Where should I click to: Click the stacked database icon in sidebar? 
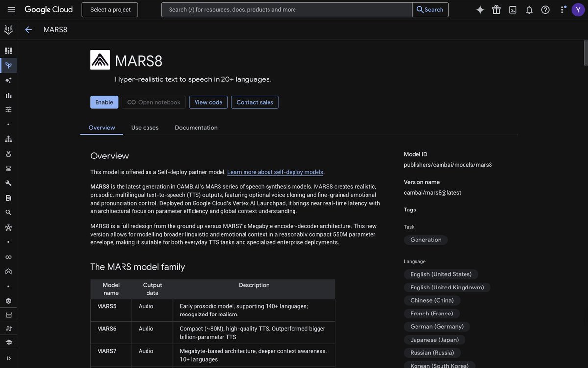coord(8,168)
